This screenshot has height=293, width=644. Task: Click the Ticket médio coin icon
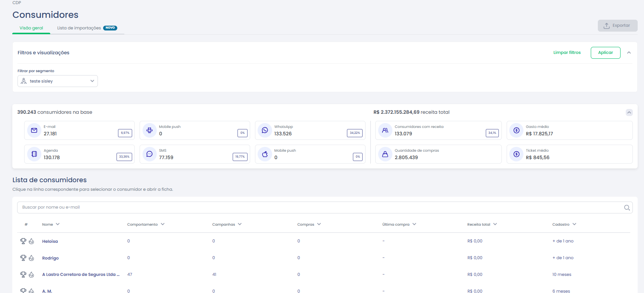[x=517, y=154]
